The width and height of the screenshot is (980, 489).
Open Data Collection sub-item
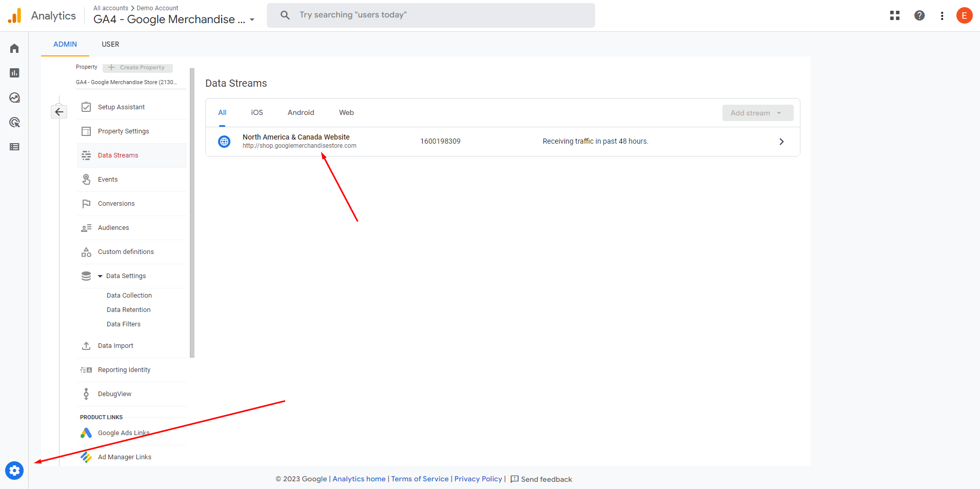(x=129, y=296)
